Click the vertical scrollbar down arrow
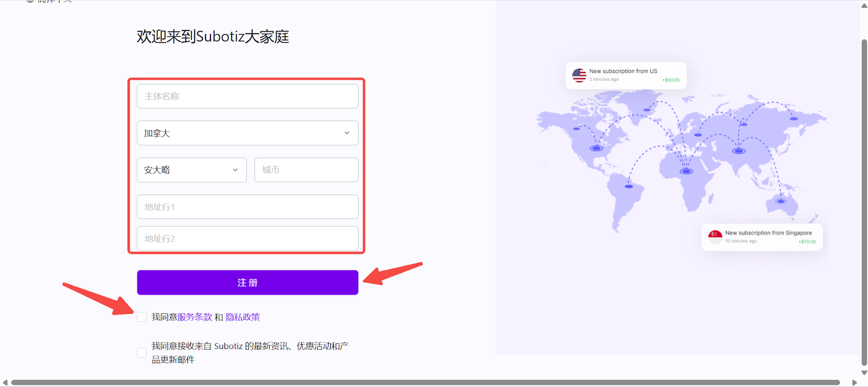868x387 pixels. [864, 373]
